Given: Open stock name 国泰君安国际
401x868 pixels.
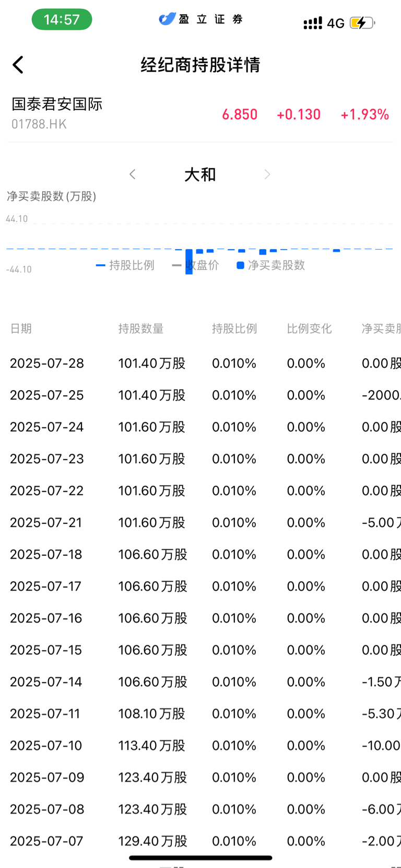Looking at the screenshot, I should click(57, 104).
